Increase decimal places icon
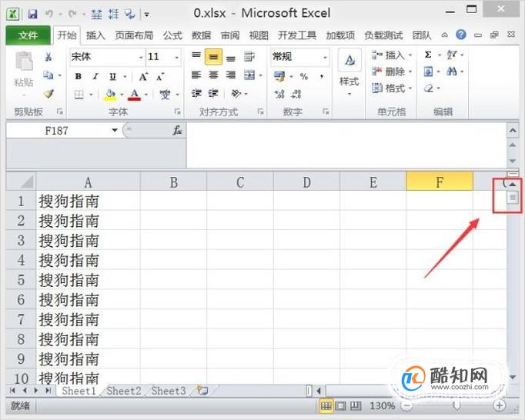Viewport: 525px width, 420px height. coord(279,94)
